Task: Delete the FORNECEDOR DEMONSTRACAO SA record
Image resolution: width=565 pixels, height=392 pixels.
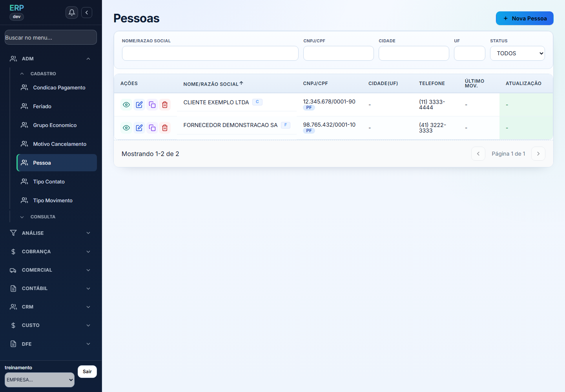Action: 165,128
